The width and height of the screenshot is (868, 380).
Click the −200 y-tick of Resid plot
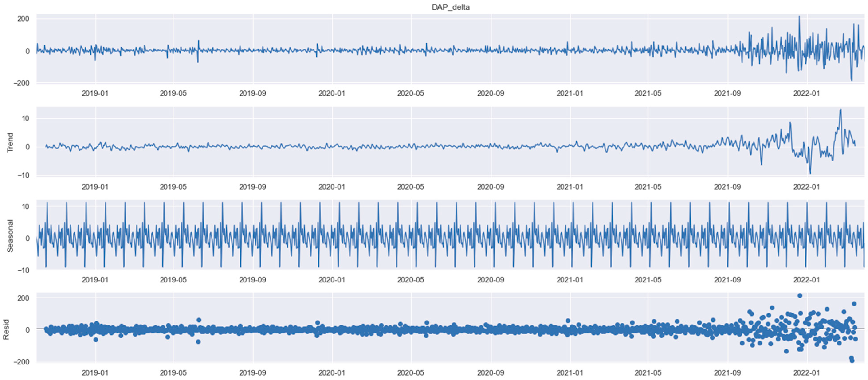[21, 362]
